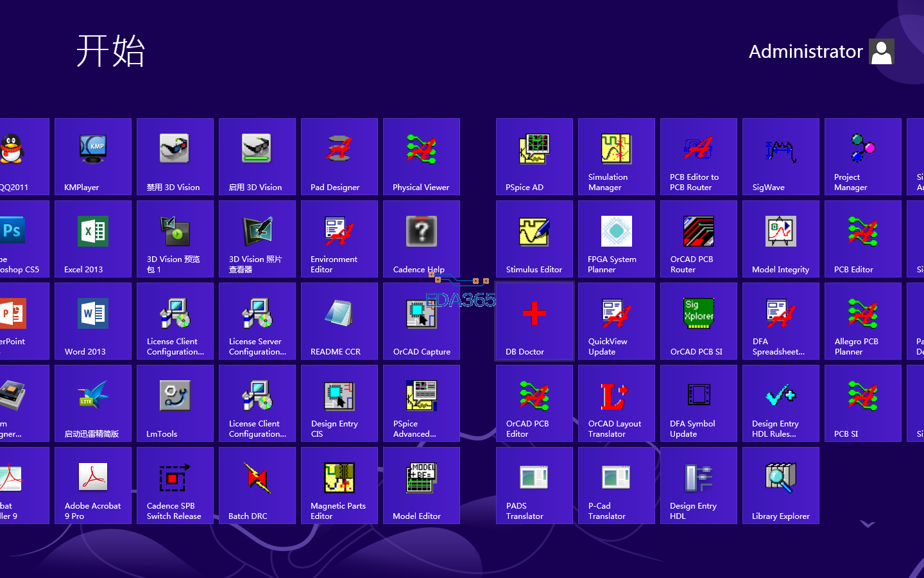The image size is (924, 578).
Task: Launch the QQ2011 penguin tile
Action: [x=24, y=157]
